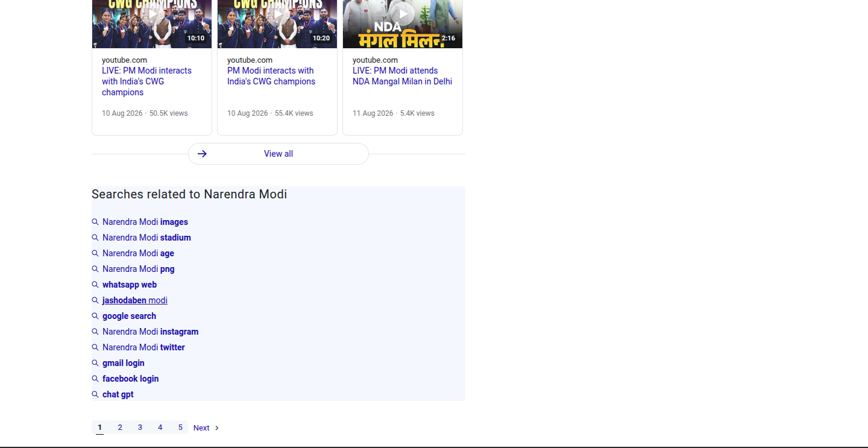Screen dimensions: 868x448
Task: Click 'Searches related to Narendra Modi' heading
Action: 189,194
